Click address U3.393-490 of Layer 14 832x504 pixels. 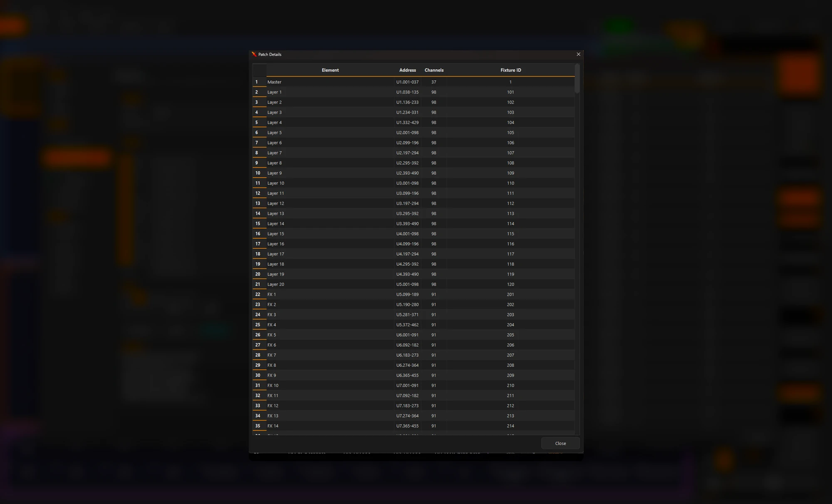coord(407,224)
